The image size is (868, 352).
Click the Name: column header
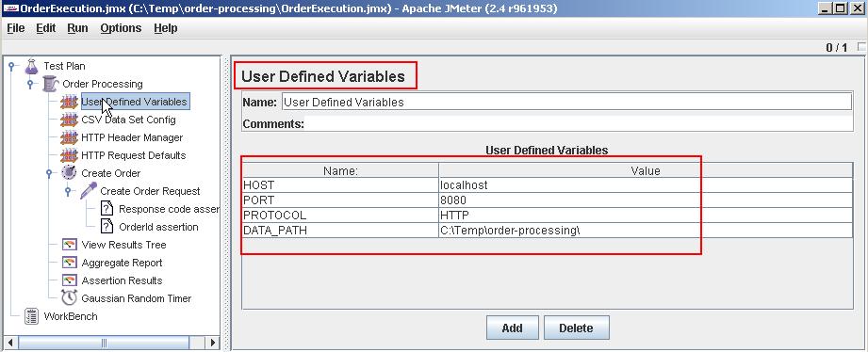tap(340, 170)
